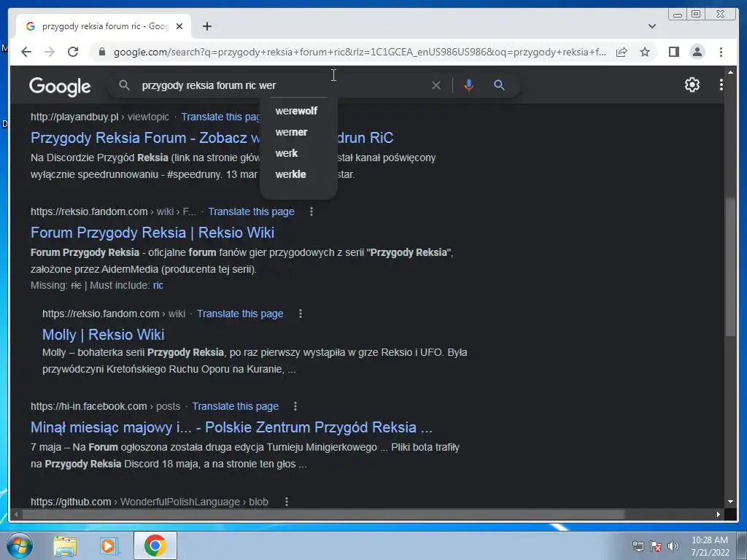Open options for github.com result
The height and width of the screenshot is (560, 747).
287,502
